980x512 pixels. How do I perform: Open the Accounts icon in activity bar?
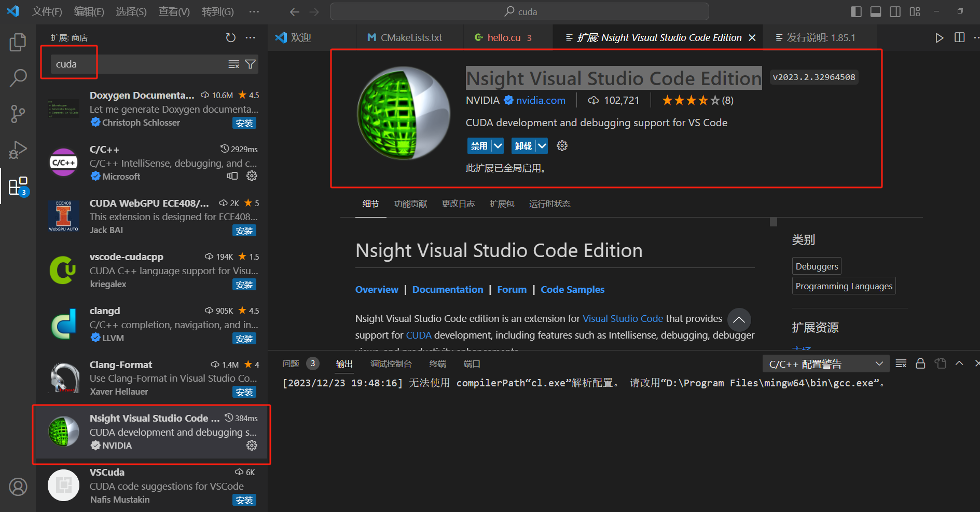(18, 487)
